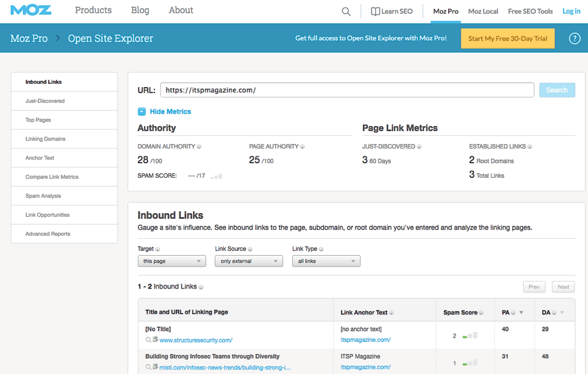Click magnifier icon beside structuresecurity.com link
588x374 pixels.
click(149, 340)
